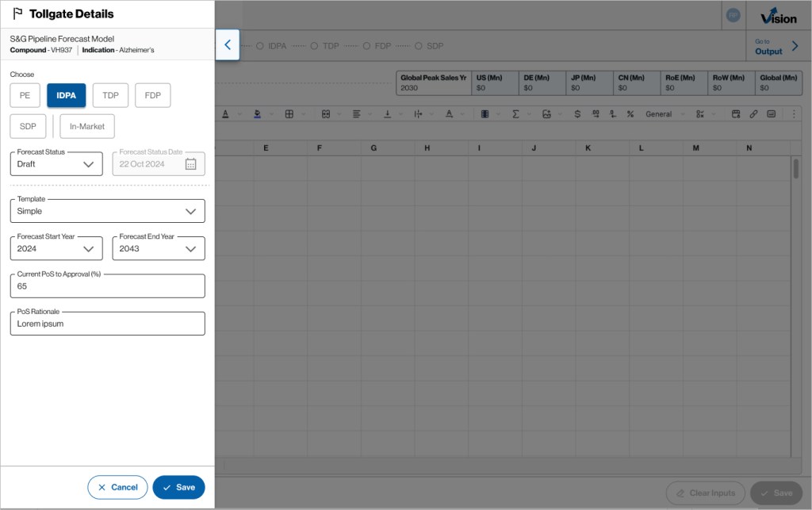Click the PoS Rationale text field
This screenshot has width=812, height=510.
click(x=107, y=324)
